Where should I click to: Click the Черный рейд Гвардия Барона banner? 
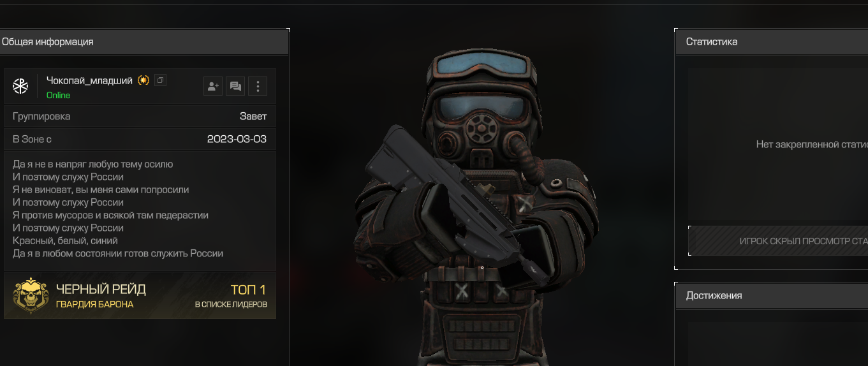(140, 296)
